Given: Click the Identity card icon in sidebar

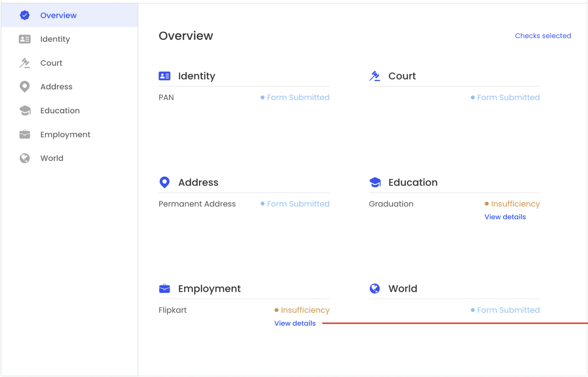Looking at the screenshot, I should click(x=25, y=39).
